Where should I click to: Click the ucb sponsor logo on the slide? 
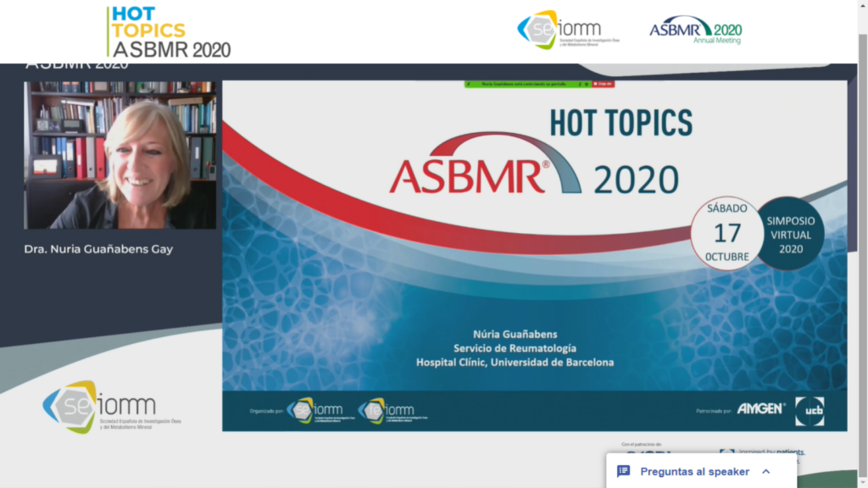810,411
